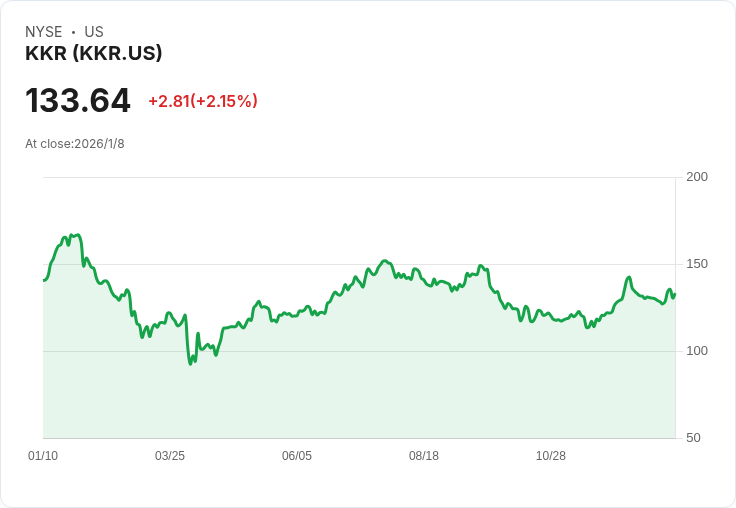Select the 06/05 date on x-axis
This screenshot has width=736, height=508.
pos(297,456)
